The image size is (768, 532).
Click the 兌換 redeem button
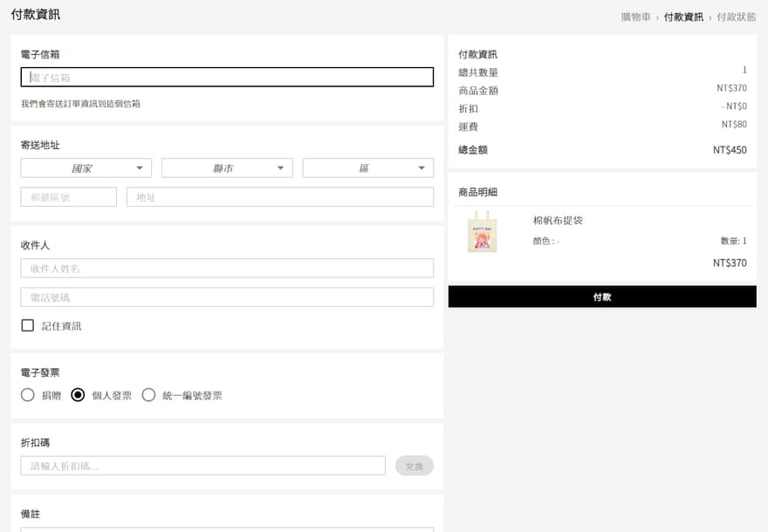pos(415,466)
